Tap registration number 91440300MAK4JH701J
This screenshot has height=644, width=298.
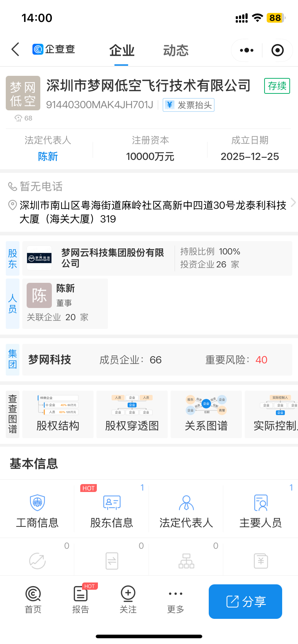point(100,105)
